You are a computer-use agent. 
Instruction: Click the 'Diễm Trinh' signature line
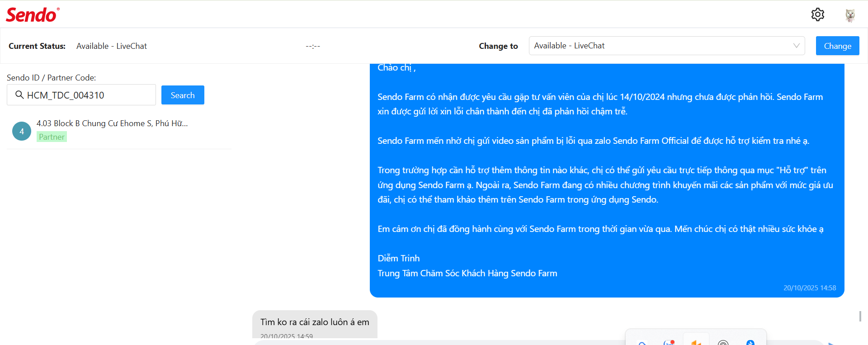(x=399, y=258)
